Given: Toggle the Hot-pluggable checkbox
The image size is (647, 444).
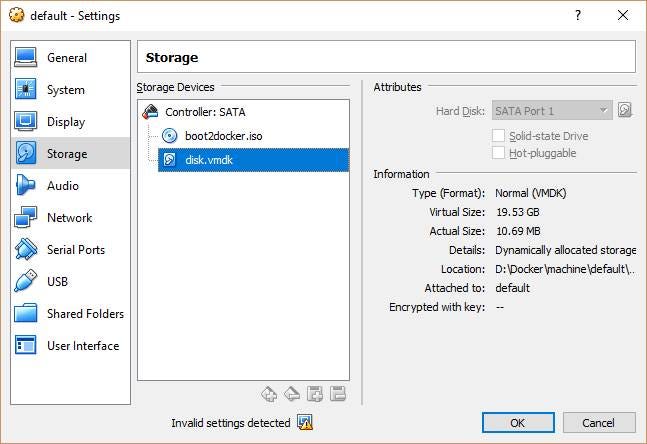Looking at the screenshot, I should click(498, 153).
